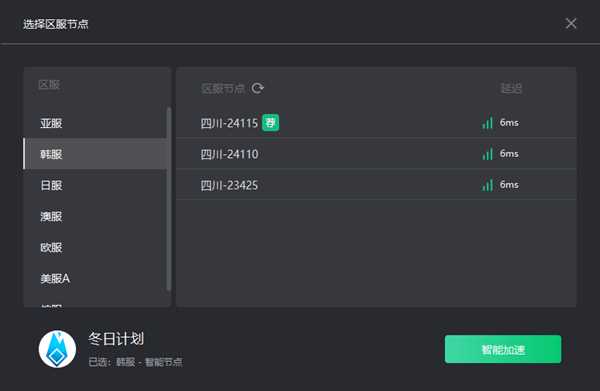Switch to the 澳服 region

click(x=95, y=216)
